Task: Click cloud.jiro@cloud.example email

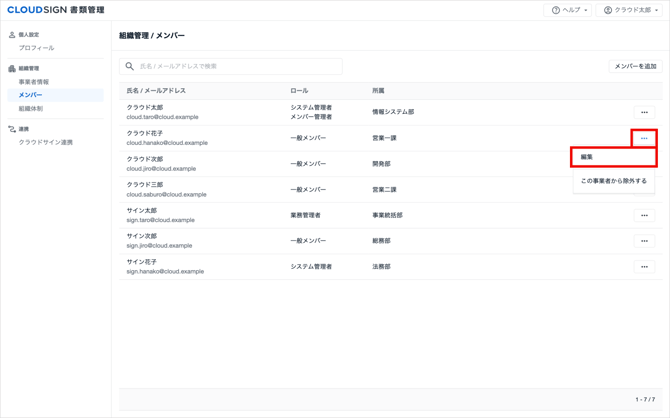Action: point(161,168)
